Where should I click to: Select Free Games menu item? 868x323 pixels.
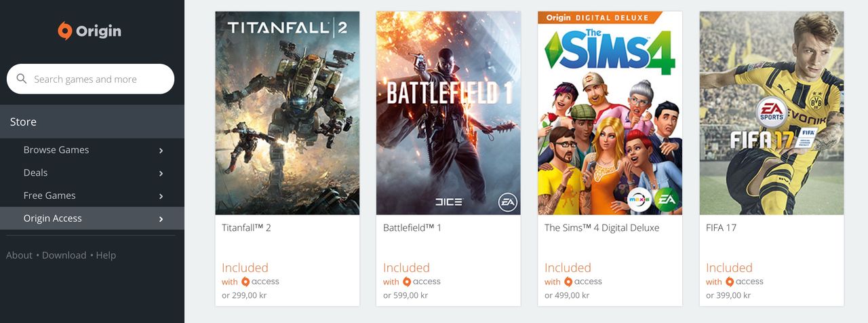click(92, 195)
